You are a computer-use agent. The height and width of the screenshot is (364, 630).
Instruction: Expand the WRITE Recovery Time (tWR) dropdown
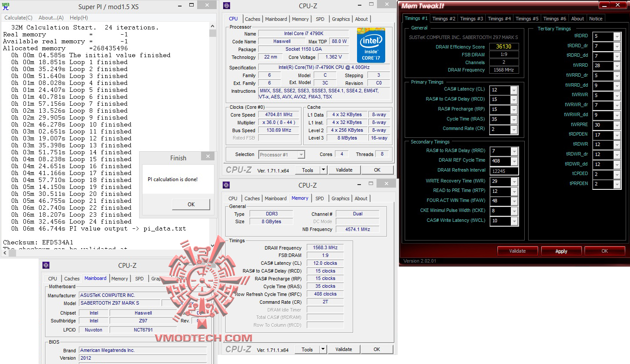[x=514, y=182]
